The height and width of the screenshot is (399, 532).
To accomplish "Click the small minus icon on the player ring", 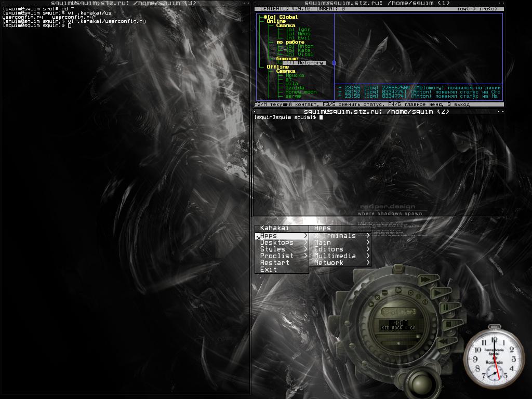I will coord(385,292).
